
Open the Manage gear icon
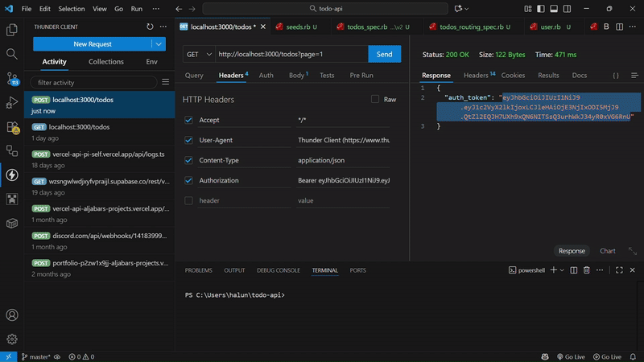point(12,339)
